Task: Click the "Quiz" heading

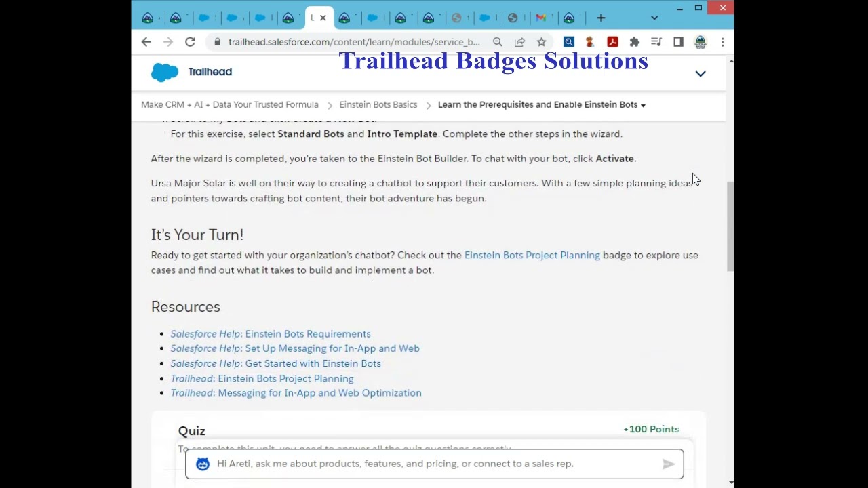Action: pyautogui.click(x=192, y=431)
